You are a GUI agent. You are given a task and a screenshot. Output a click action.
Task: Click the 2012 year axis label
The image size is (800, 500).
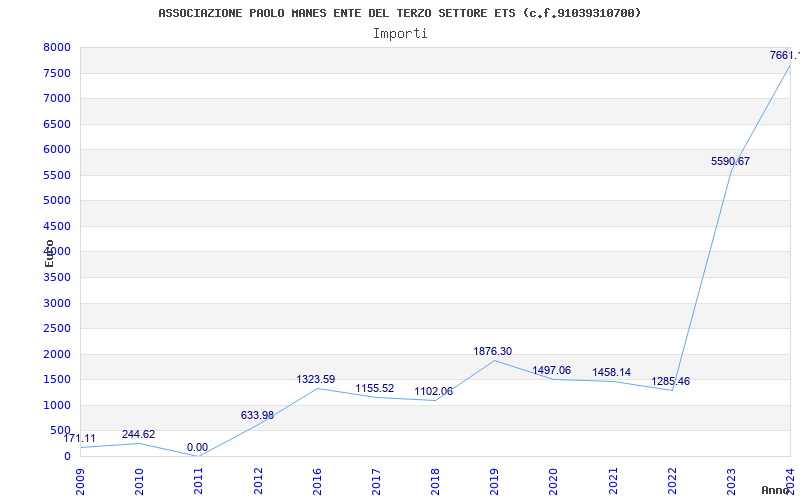[257, 480]
